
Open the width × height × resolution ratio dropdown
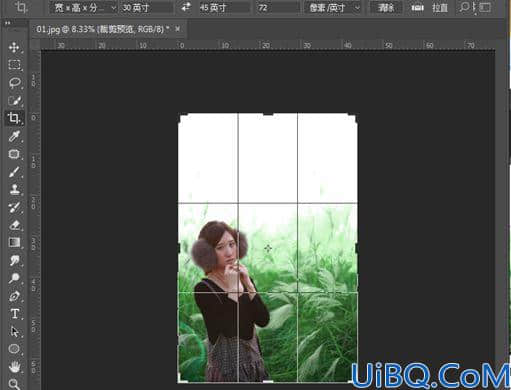click(83, 7)
